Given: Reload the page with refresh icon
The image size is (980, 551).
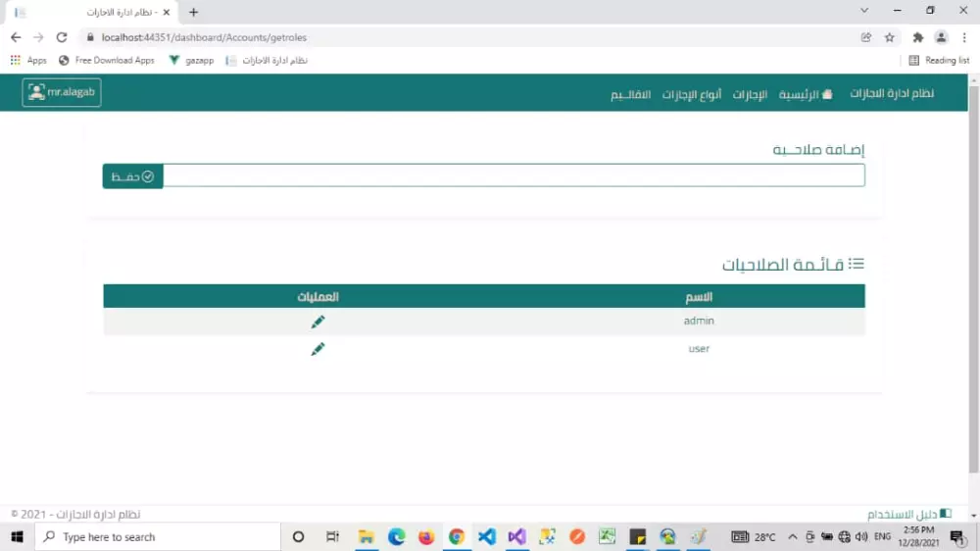Looking at the screenshot, I should (61, 37).
